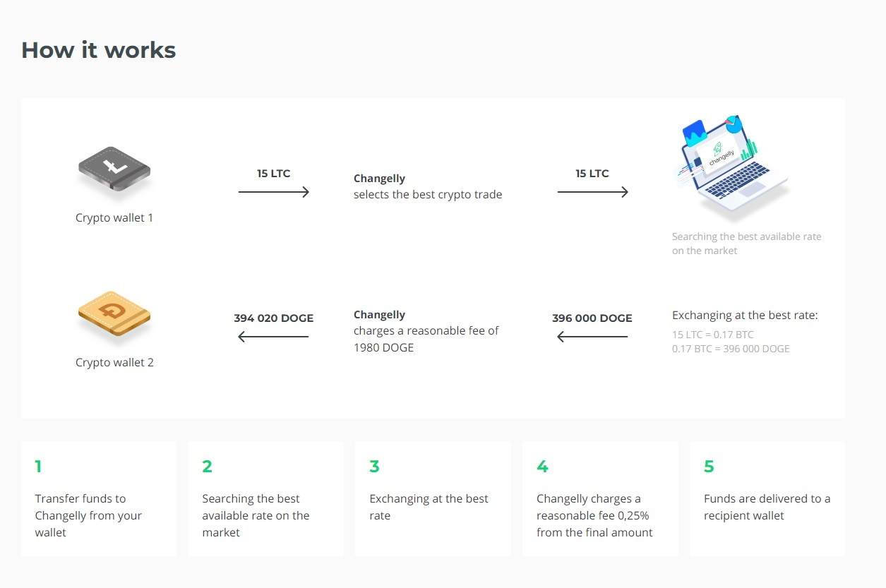Click 'Exchanging at the best rate:' heading
The width and height of the screenshot is (886, 588).
click(745, 315)
